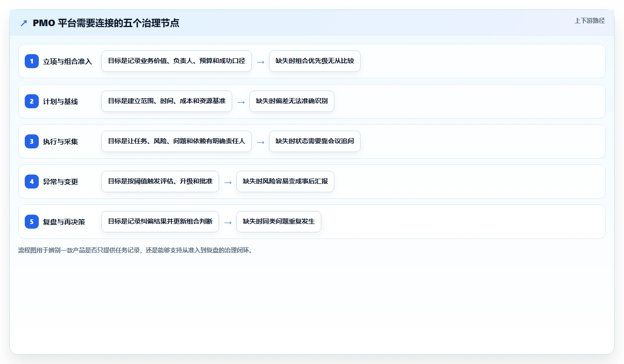Click the box 目标是记录纠偏结果并更新组合判断
The image size is (624, 364).
point(160,222)
